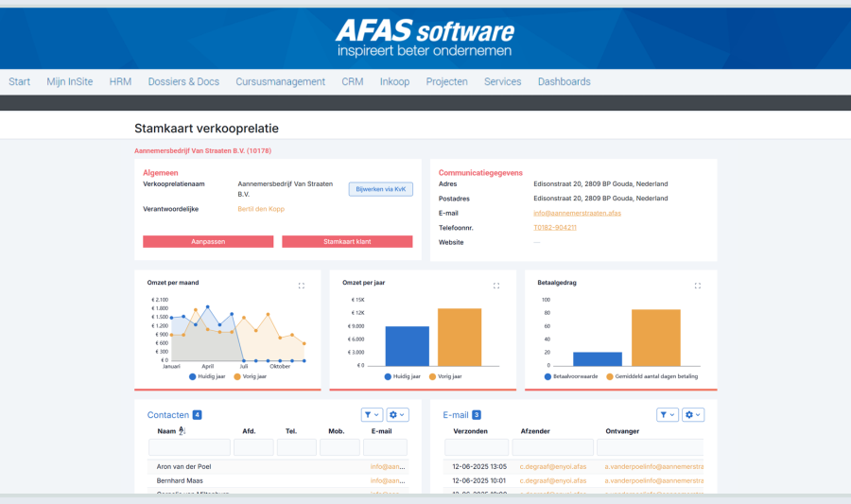The width and height of the screenshot is (851, 504).
Task: Open the Inkoop menu
Action: [394, 81]
